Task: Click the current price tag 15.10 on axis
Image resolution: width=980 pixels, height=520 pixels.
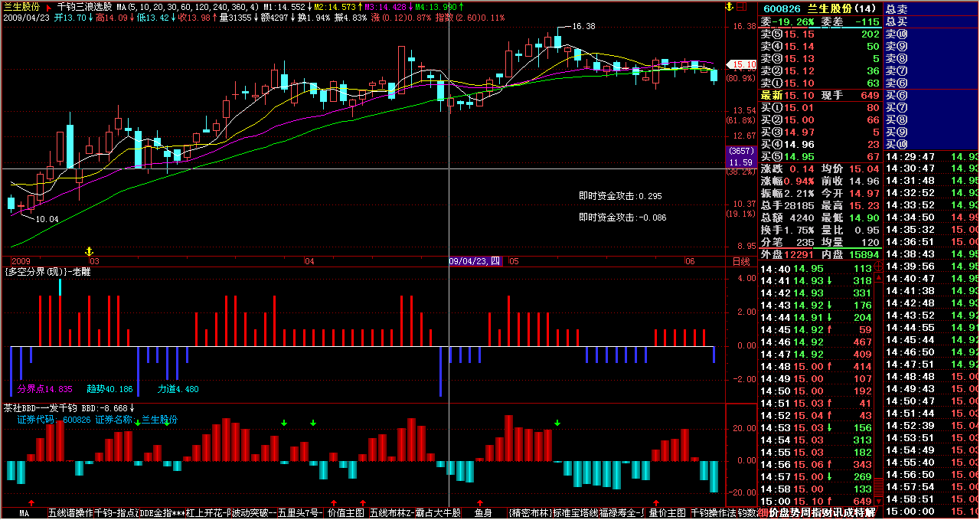Action: (x=741, y=65)
